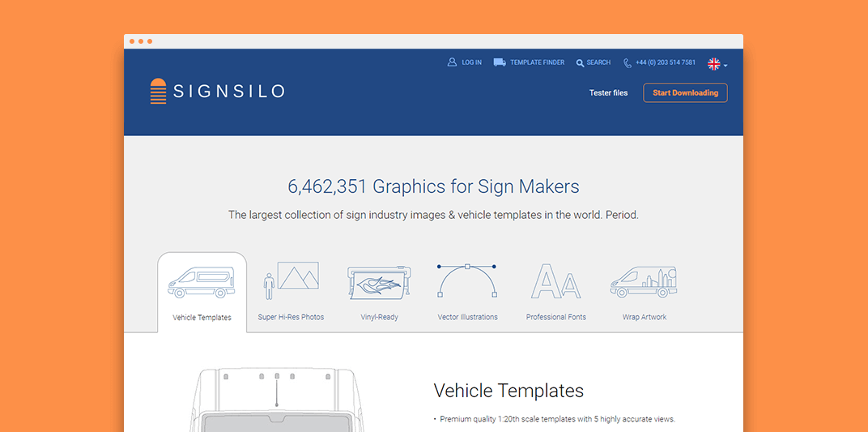Click the phone number +44 (0) 203 514 7581

(x=666, y=62)
